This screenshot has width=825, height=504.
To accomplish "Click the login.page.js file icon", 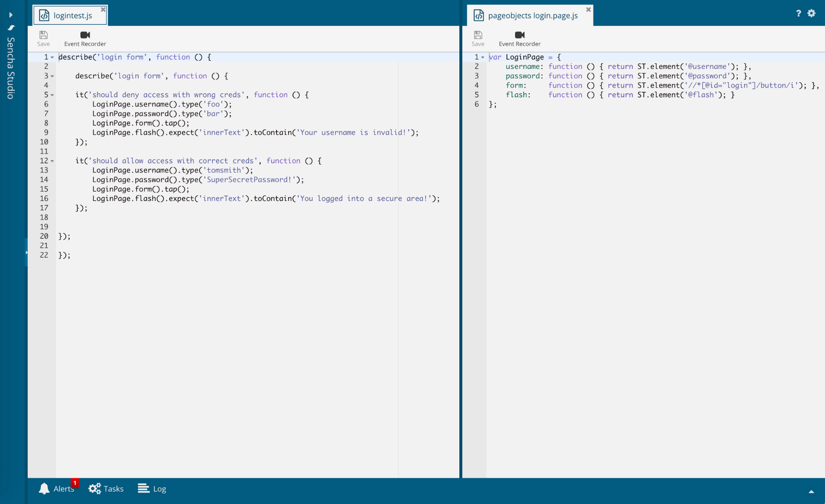I will (479, 15).
